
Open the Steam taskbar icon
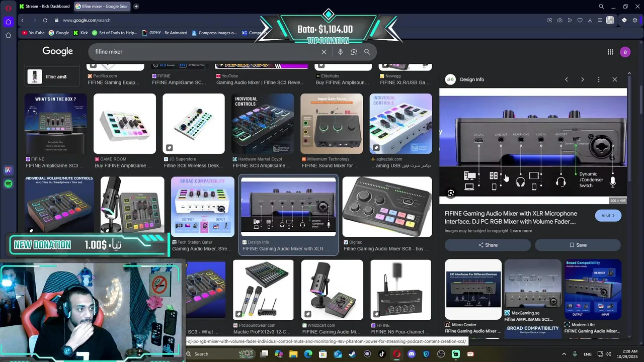pos(352,354)
